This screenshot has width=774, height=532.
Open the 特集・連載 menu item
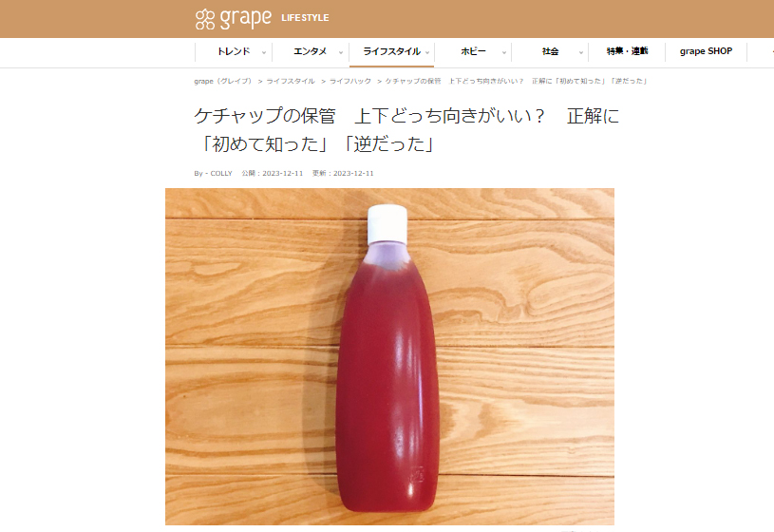pos(627,51)
